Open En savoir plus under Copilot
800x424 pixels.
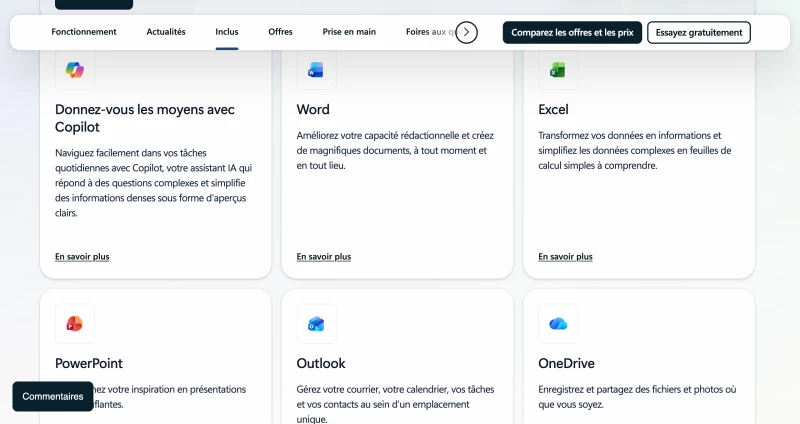[x=82, y=257]
